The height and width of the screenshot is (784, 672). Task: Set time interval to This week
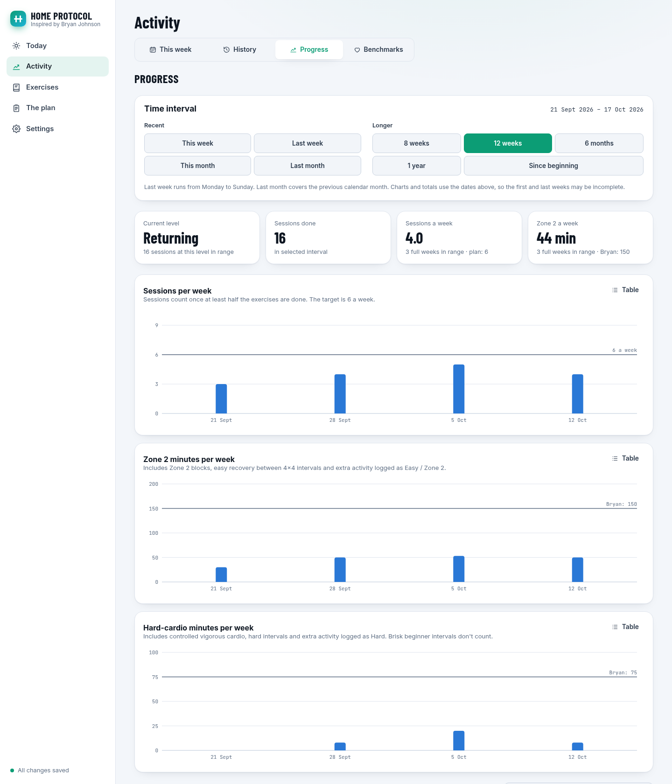pyautogui.click(x=197, y=143)
